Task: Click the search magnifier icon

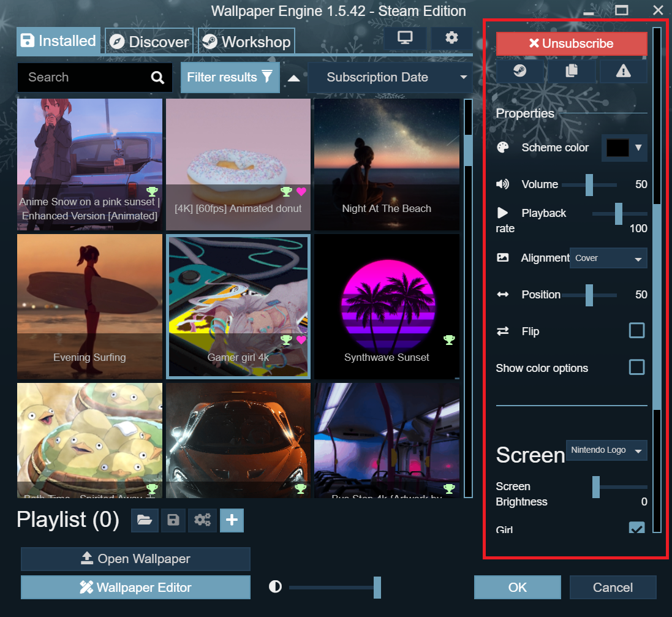Action: [x=157, y=78]
